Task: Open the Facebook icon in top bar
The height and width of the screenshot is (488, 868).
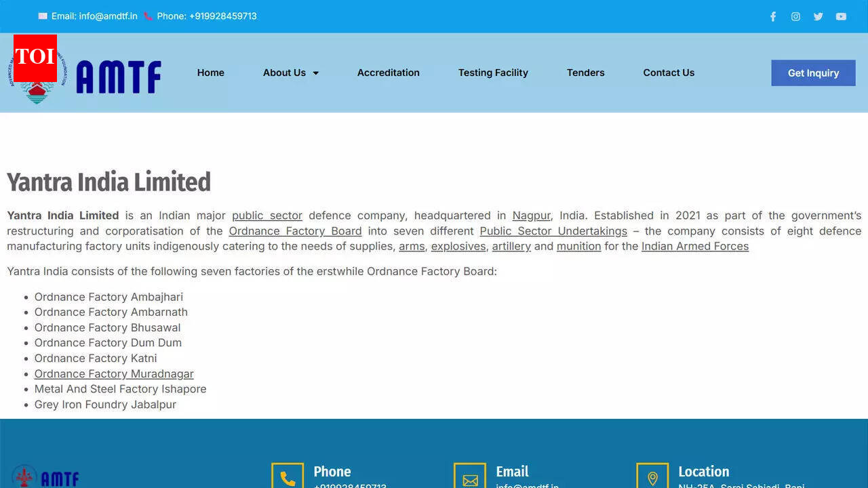Action: [772, 16]
